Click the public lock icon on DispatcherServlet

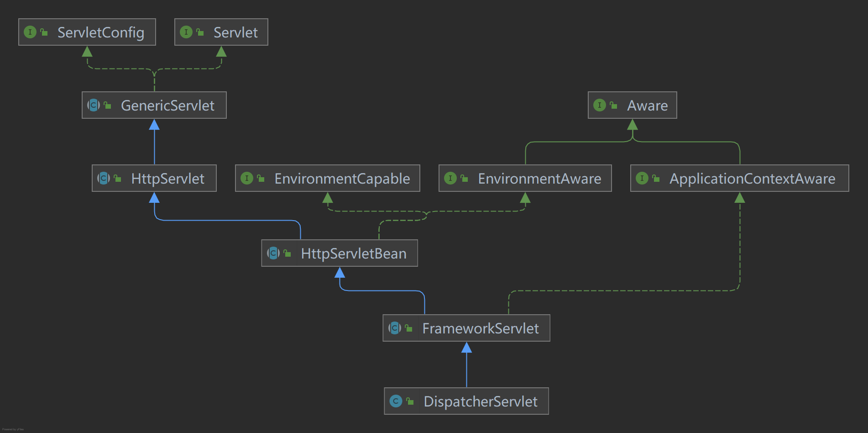410,401
